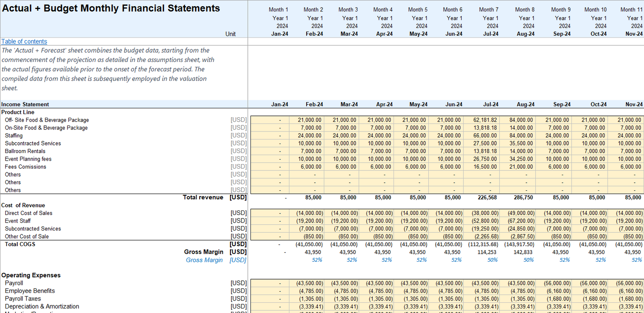Select the Aug-24 Total revenue value 286,750
644x313 pixels.
[x=523, y=198]
